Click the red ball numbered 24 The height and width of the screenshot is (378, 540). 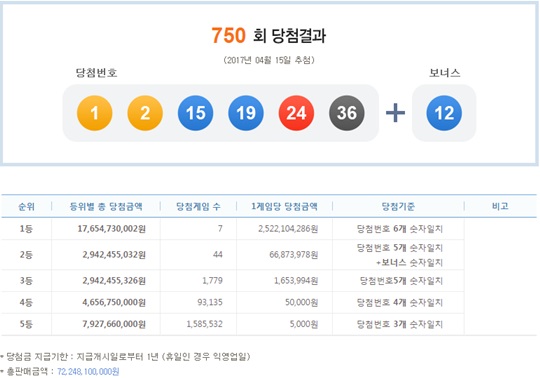click(x=296, y=113)
